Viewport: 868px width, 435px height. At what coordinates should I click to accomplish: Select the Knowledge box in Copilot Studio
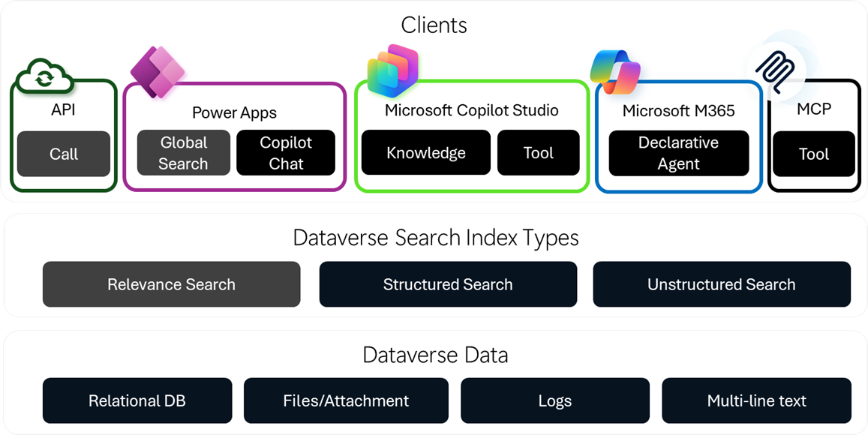tap(425, 153)
